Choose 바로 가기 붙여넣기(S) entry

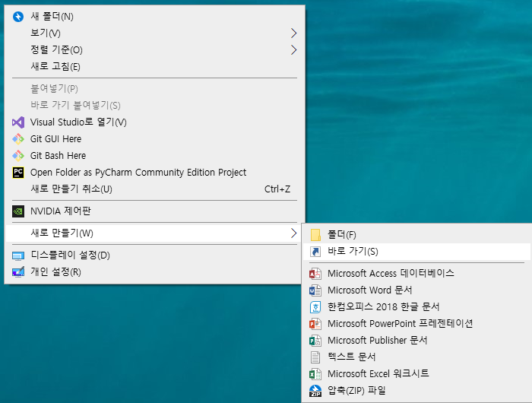click(155, 106)
